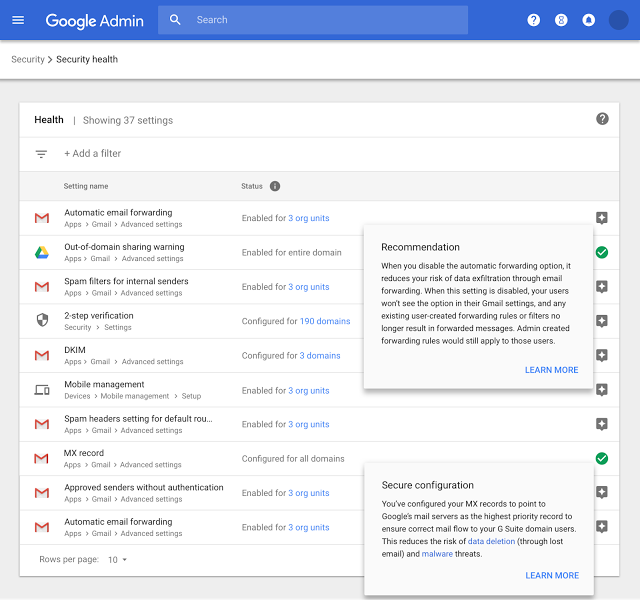This screenshot has height=600, width=640.
Task: Click the help question mark in top bar
Action: click(533, 20)
